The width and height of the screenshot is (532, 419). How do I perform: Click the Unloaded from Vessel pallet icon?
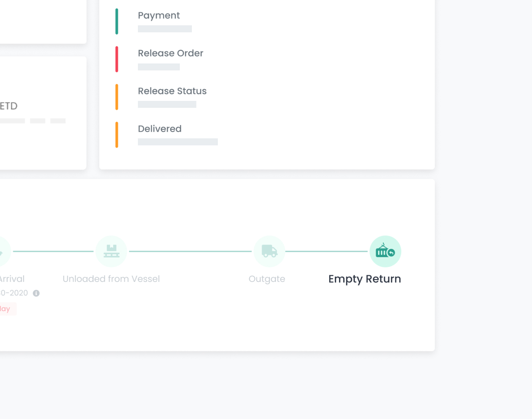[111, 251]
